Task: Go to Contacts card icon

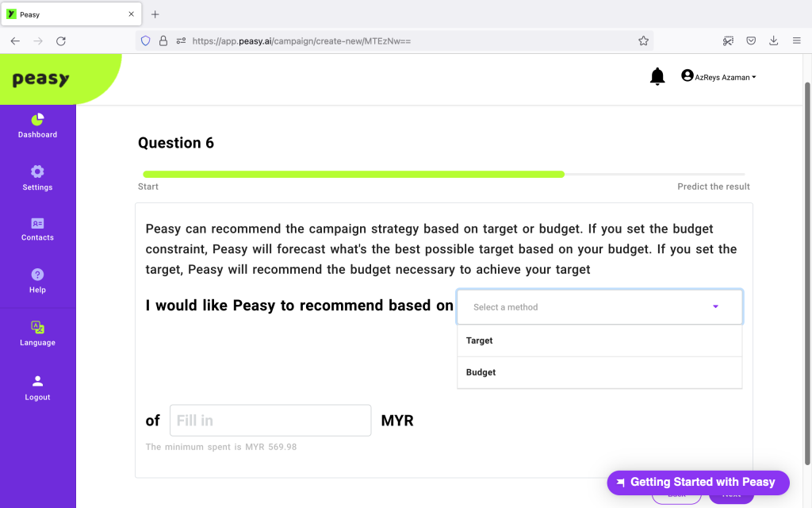Action: (x=37, y=223)
